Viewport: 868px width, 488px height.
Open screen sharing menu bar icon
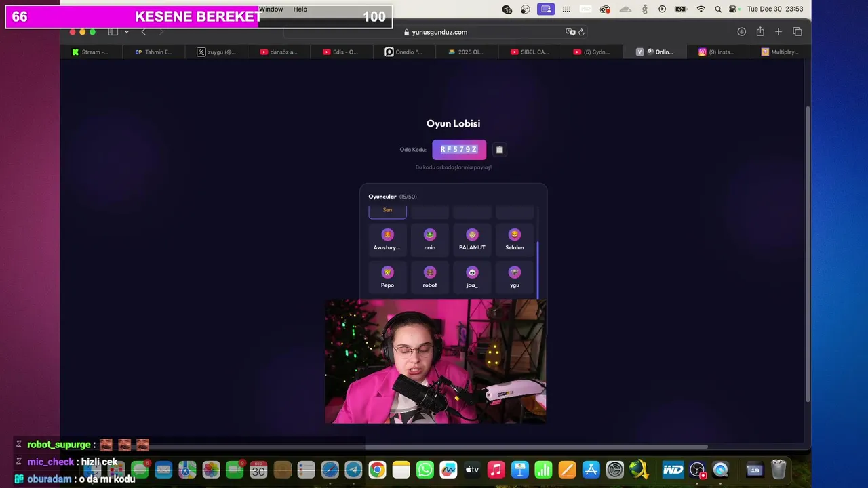546,9
